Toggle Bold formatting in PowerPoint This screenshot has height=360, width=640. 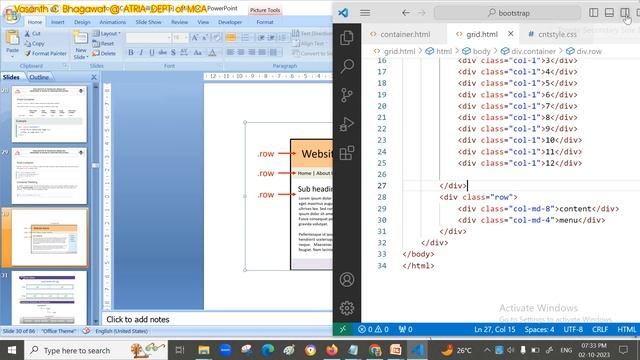coord(131,53)
